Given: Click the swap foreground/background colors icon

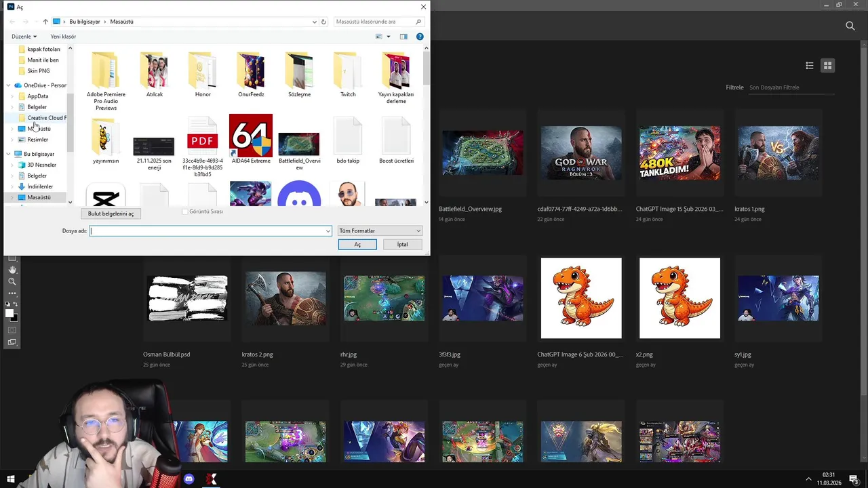Looking at the screenshot, I should 16,306.
